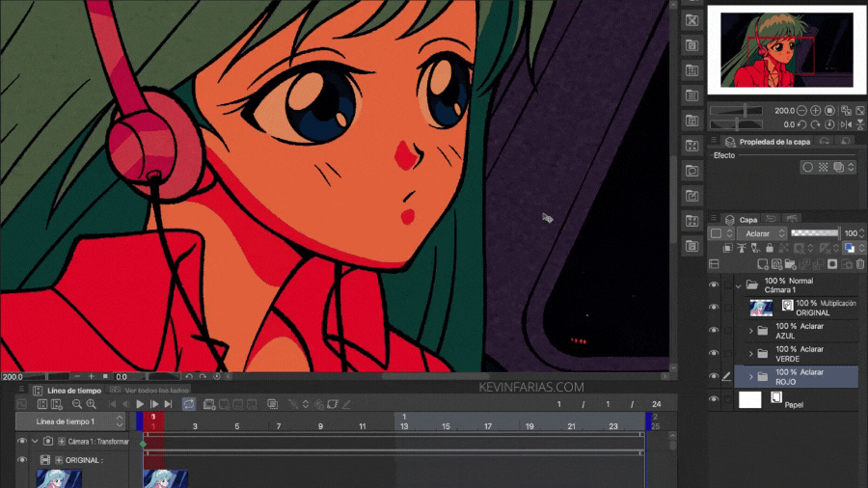This screenshot has height=488, width=868.
Task: Go to next frame in timeline
Action: click(x=154, y=404)
